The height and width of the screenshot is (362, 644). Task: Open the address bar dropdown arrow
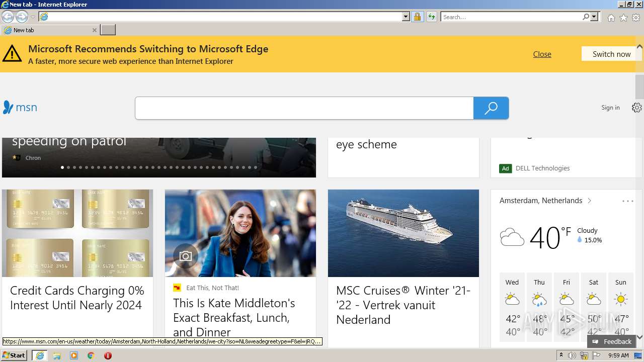(406, 17)
